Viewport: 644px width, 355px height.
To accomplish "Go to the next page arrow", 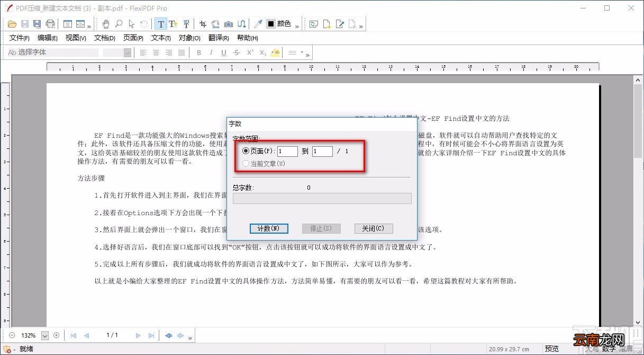I will point(138,335).
